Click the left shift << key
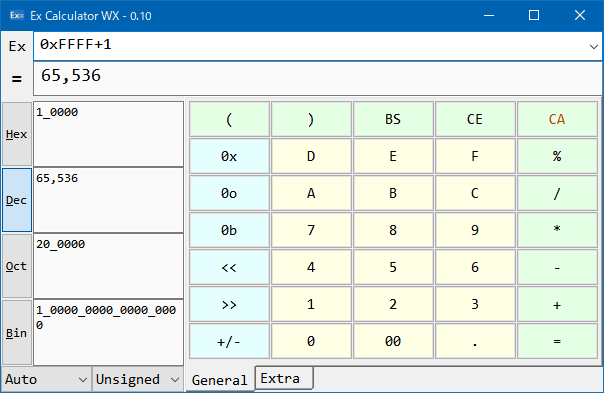Image resolution: width=604 pixels, height=393 pixels. [x=229, y=267]
